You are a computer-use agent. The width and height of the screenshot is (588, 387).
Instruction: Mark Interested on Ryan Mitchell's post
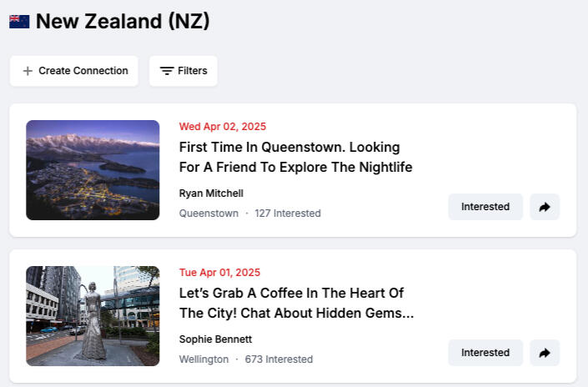tap(485, 207)
